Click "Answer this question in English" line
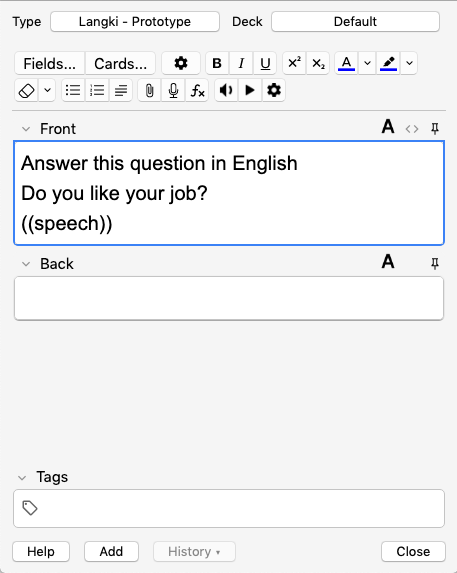 tap(159, 163)
